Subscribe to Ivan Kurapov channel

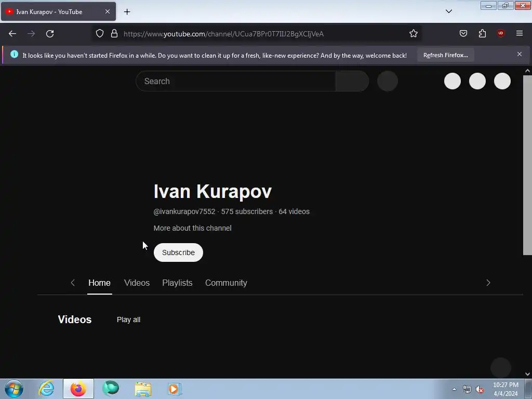coord(179,252)
